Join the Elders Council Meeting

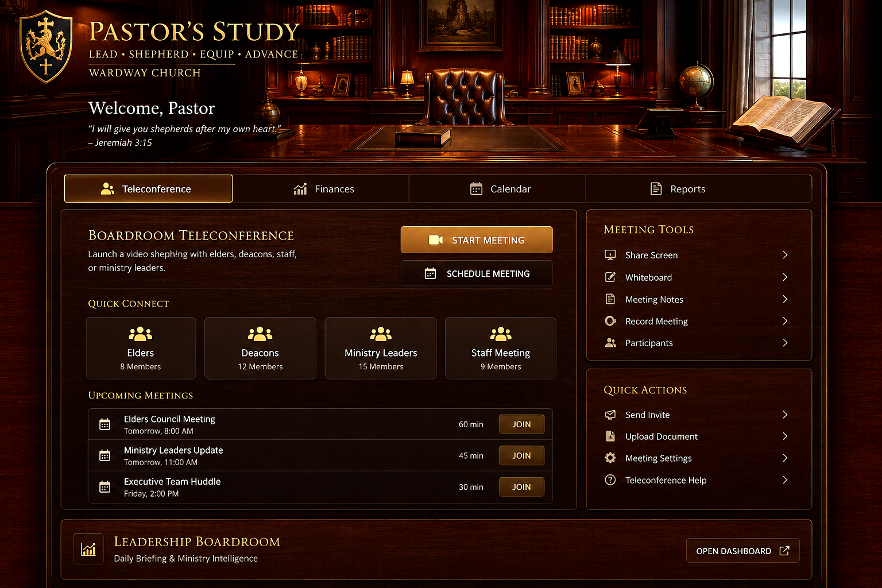[521, 424]
